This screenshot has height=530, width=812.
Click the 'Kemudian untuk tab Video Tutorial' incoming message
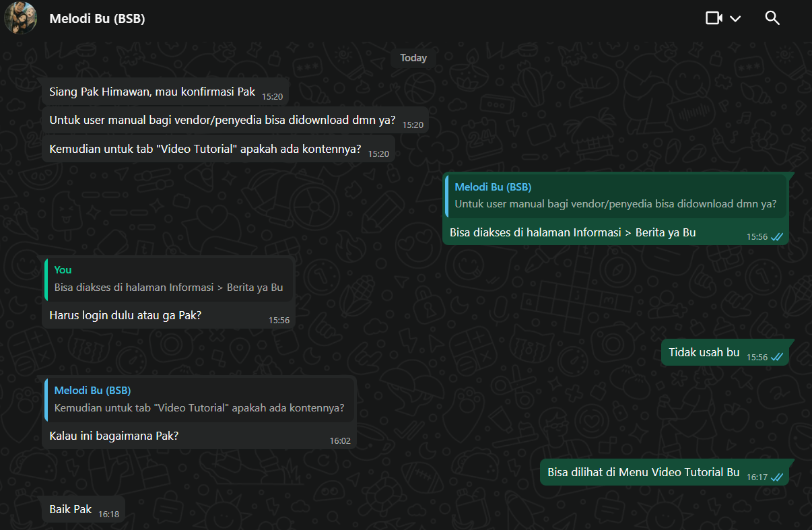[205, 149]
